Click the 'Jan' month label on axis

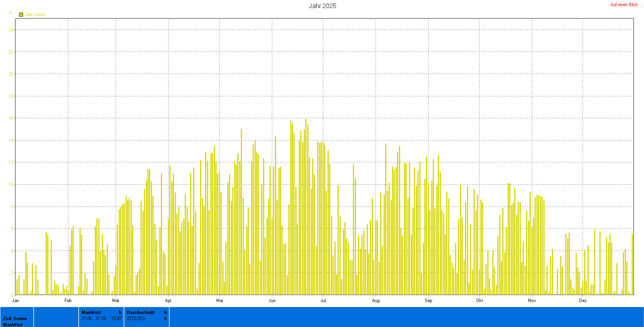tap(15, 301)
